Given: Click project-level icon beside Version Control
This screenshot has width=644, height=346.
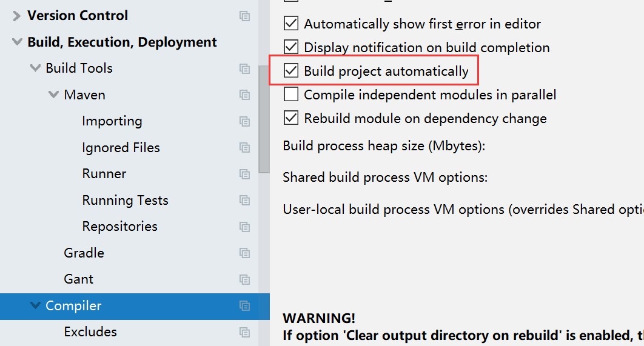Looking at the screenshot, I should (x=244, y=16).
